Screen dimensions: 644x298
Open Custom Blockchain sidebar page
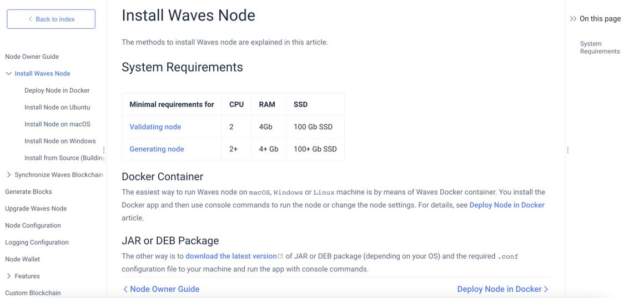[x=33, y=293]
